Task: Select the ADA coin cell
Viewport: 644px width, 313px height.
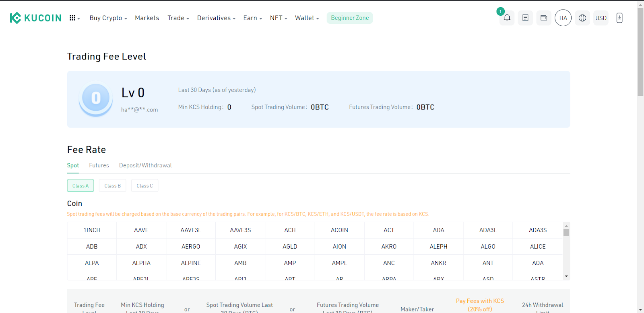Action: (438, 230)
